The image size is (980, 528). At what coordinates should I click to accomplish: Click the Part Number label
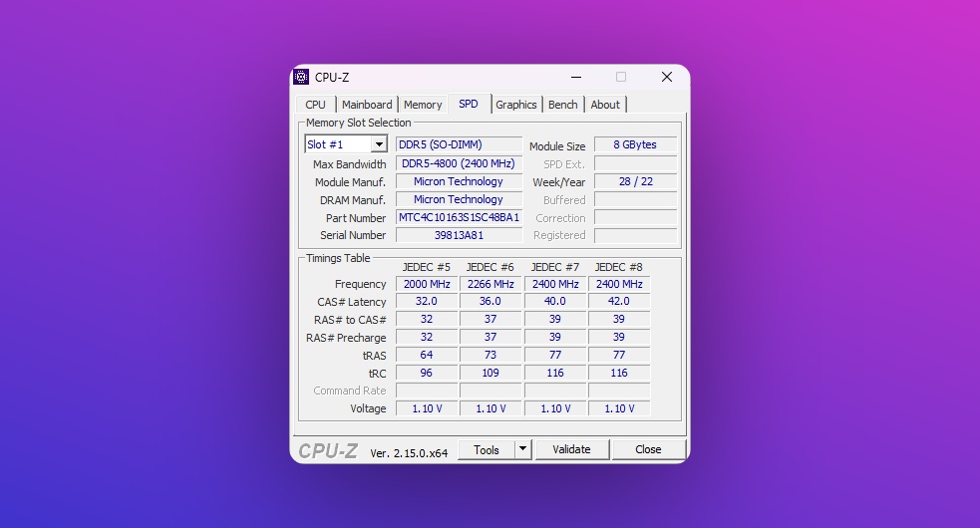point(356,218)
